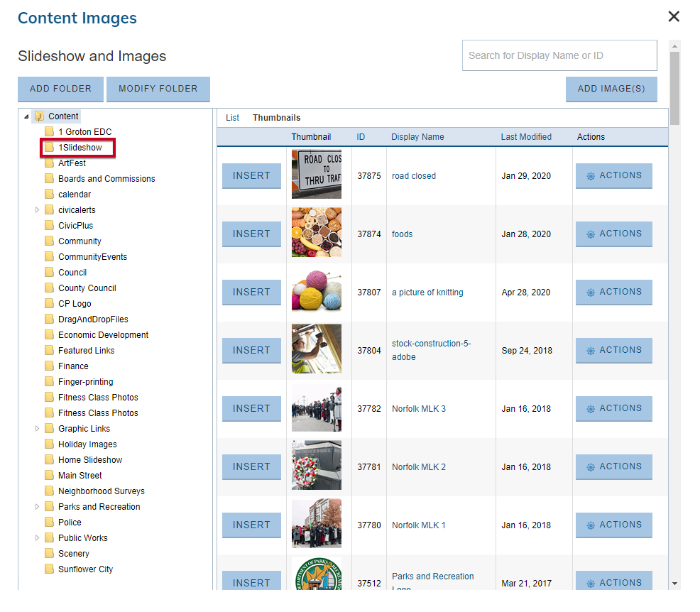Viewport: 700px width, 612px height.
Task: Close the Content Images dialog
Action: [674, 16]
